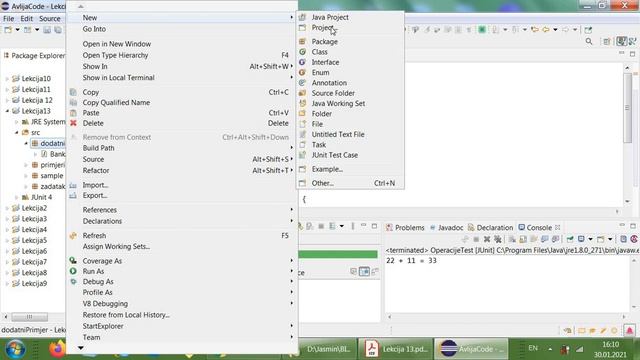
Task: Click the Export... icon
Action: (x=73, y=196)
